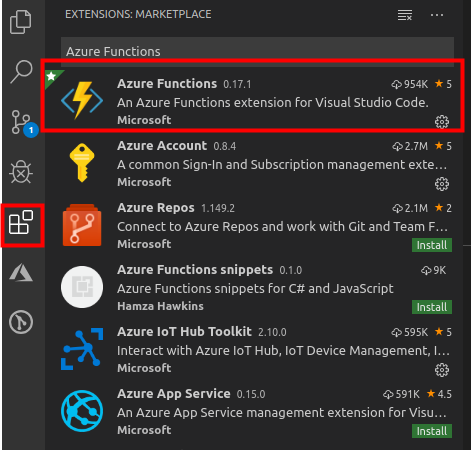Screen dimensions: 472x451
Task: Click the 2 star rating of Azure Repos
Action: tap(443, 208)
